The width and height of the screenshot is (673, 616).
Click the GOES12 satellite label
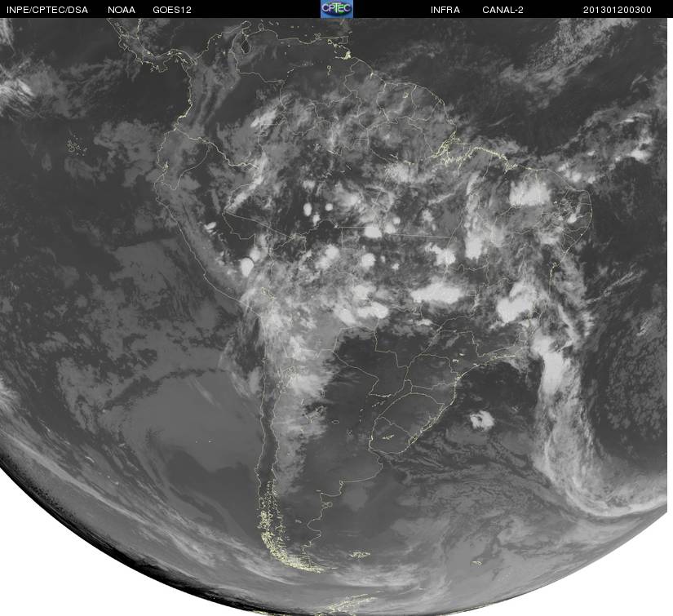(x=172, y=10)
